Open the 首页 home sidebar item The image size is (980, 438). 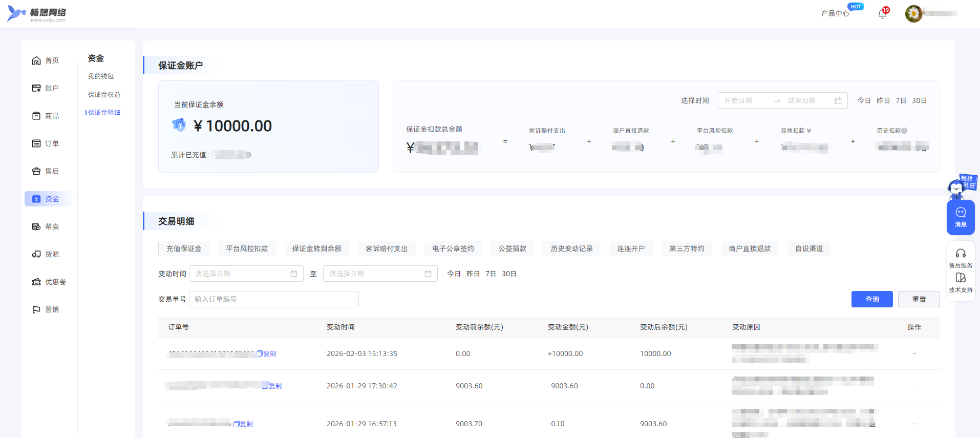point(46,60)
